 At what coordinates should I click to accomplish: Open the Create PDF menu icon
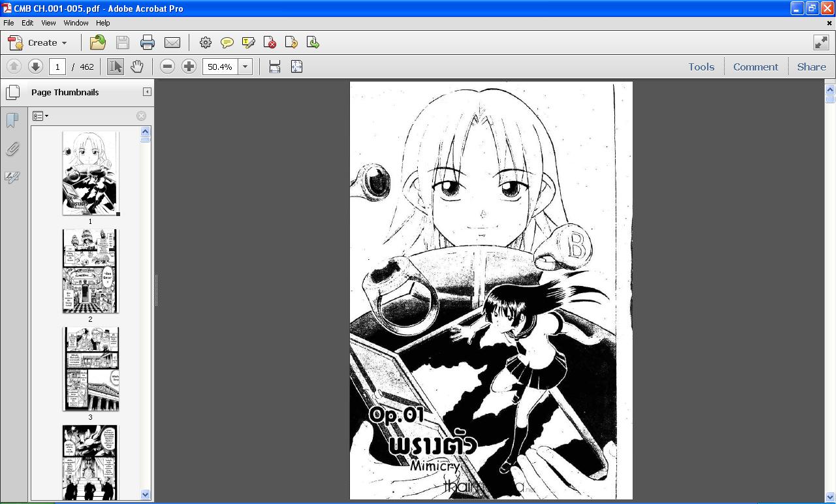(16, 42)
